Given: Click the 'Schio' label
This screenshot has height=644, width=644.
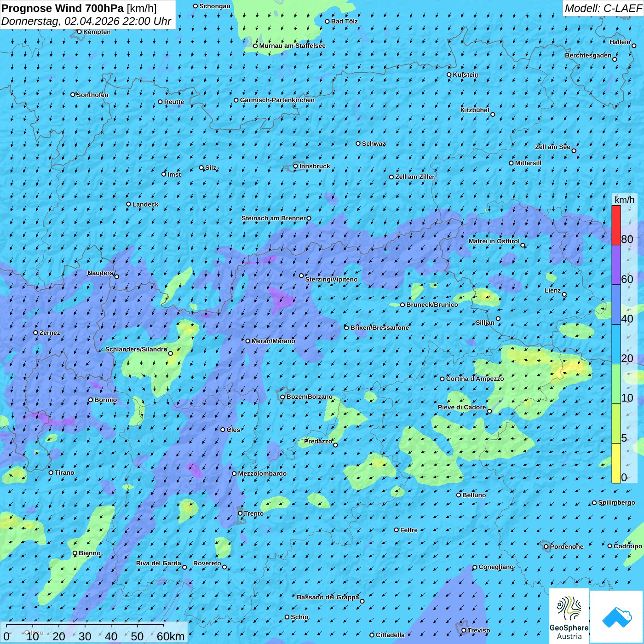Looking at the screenshot, I should pos(299,617).
